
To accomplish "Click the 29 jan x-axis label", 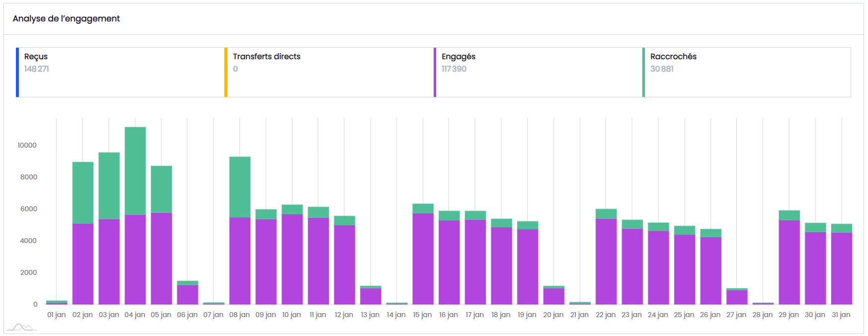I will [x=789, y=315].
